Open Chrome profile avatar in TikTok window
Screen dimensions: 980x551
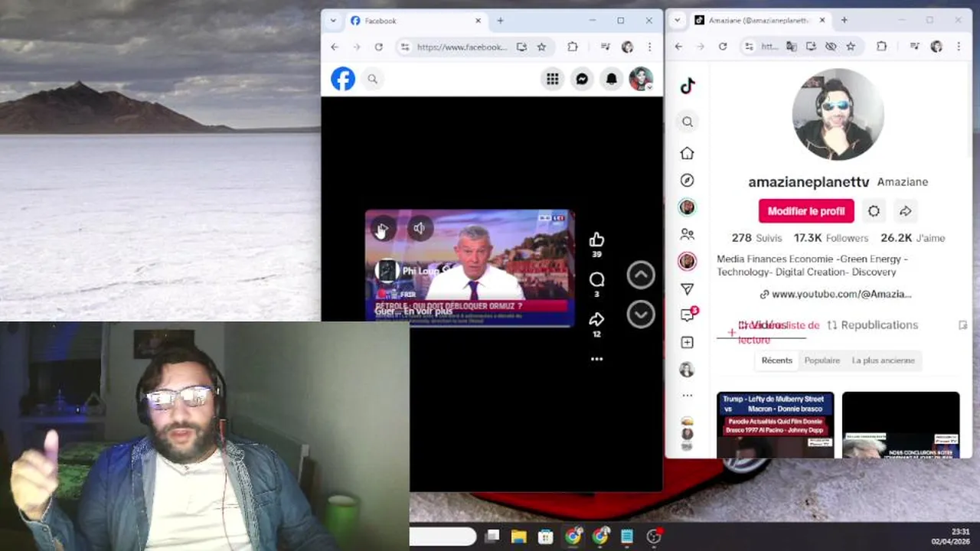coord(936,47)
